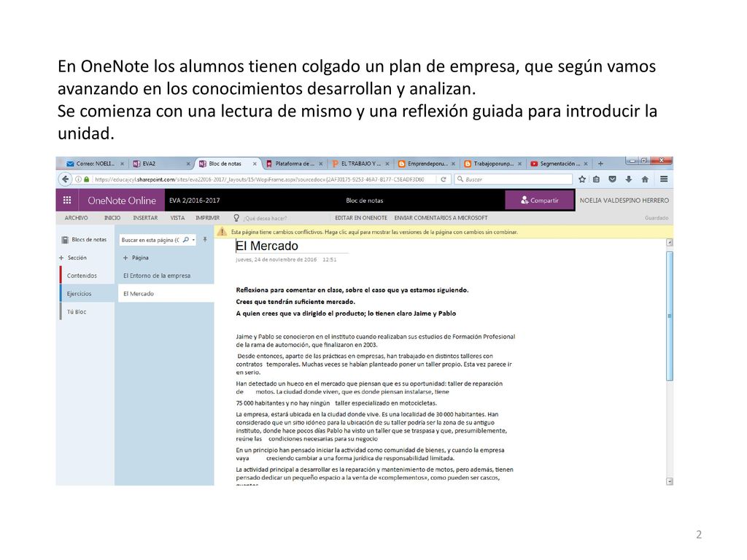Select the El Mercado page
The height and width of the screenshot is (560, 747).
[x=166, y=294]
